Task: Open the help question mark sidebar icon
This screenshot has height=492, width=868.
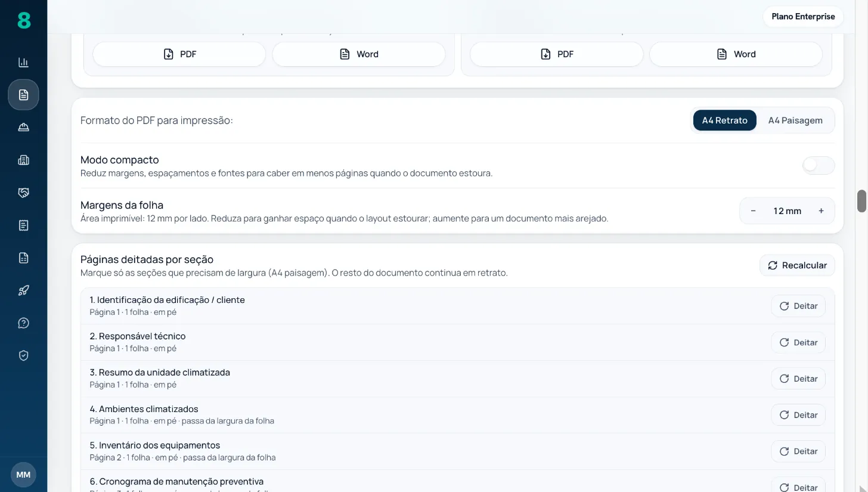Action: 23,323
